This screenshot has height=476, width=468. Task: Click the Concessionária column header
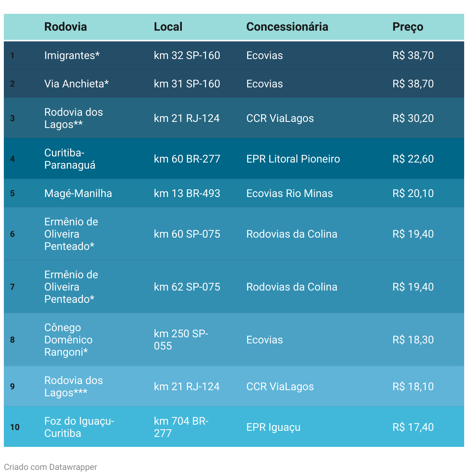pyautogui.click(x=287, y=27)
